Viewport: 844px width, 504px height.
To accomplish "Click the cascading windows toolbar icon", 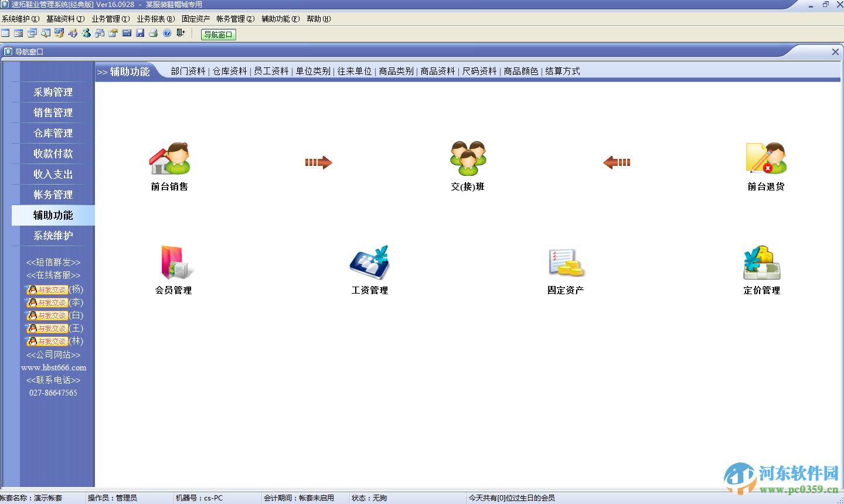I will tap(32, 33).
